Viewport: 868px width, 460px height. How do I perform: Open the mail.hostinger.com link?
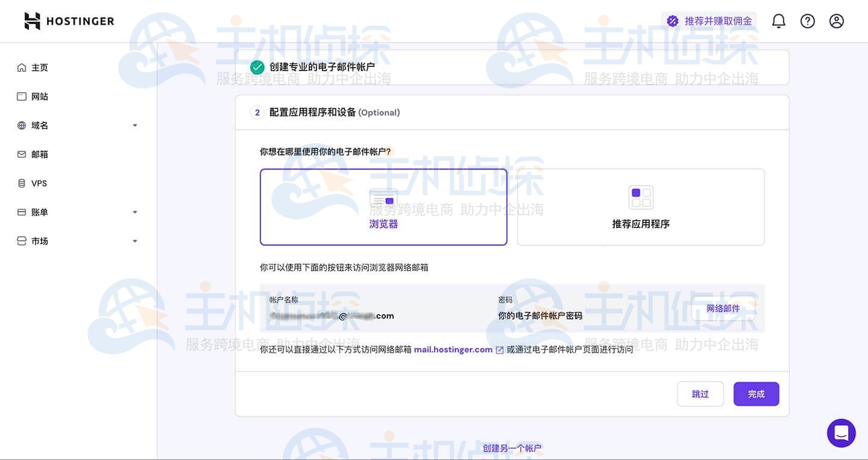pos(453,350)
